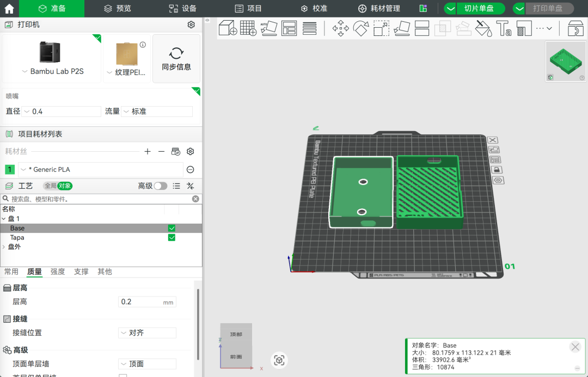
Task: Close the Base object info panel
Action: (575, 347)
